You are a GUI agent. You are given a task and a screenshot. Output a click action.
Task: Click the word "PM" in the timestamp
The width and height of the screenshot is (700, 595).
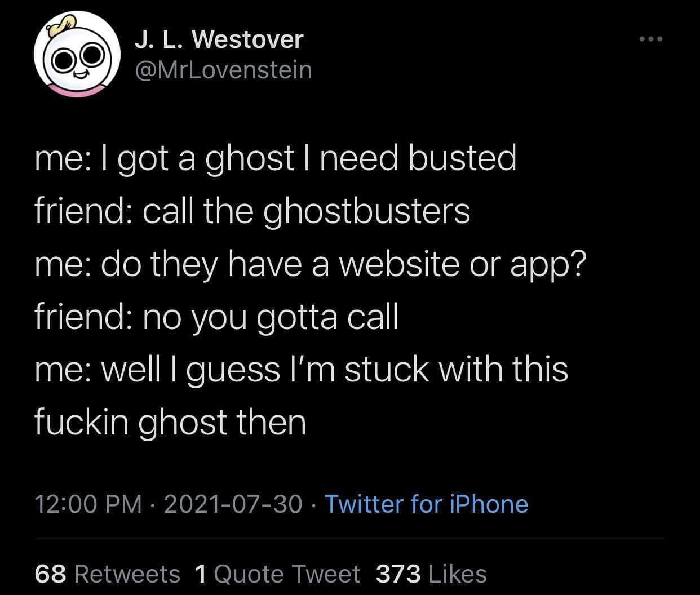point(125,504)
